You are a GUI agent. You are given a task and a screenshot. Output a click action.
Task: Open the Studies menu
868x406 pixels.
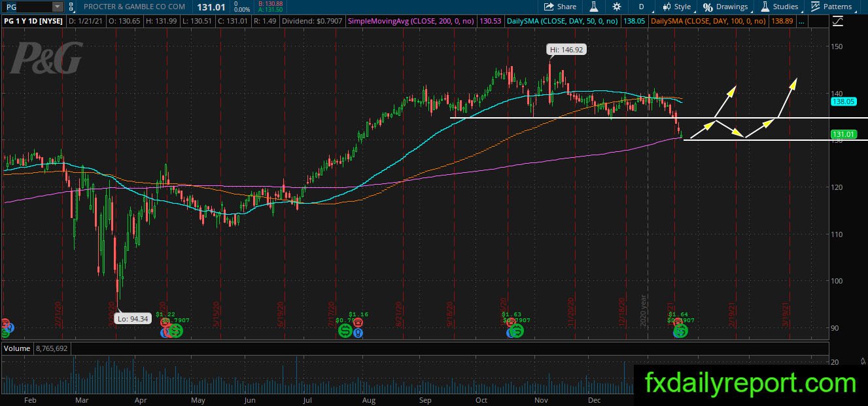pyautogui.click(x=780, y=7)
